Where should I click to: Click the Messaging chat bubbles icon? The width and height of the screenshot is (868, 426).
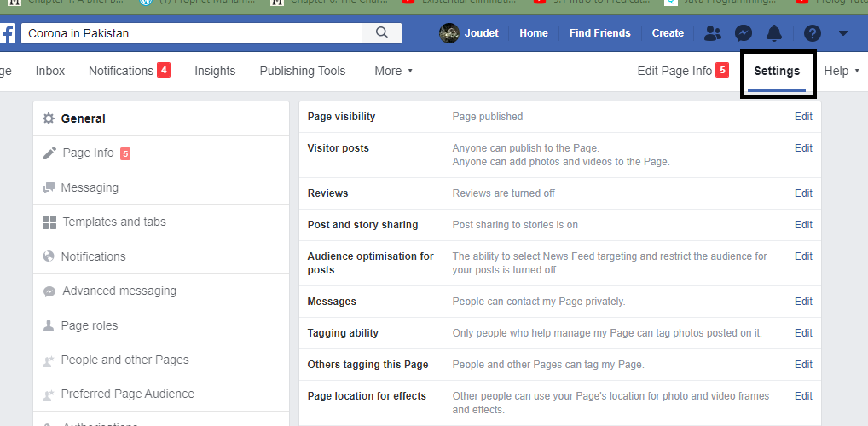49,187
